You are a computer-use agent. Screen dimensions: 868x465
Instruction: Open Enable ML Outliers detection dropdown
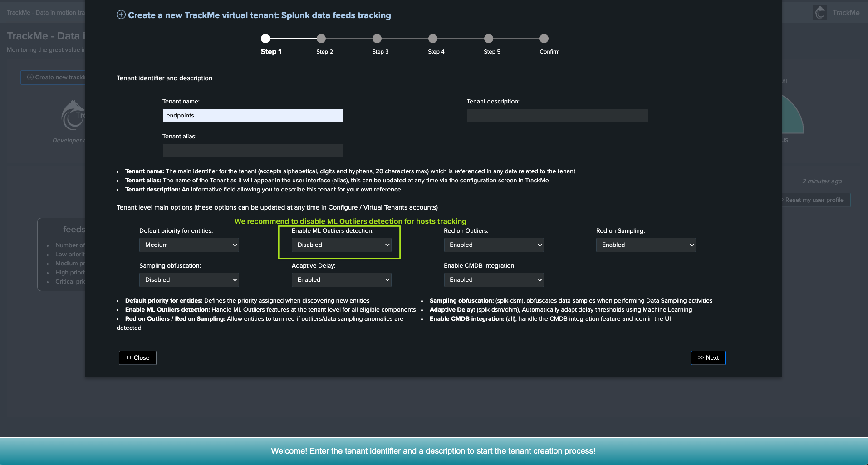(x=341, y=245)
